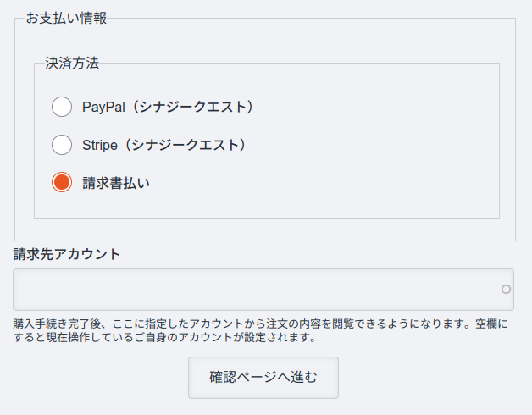The width and height of the screenshot is (532, 415).
Task: Click the 請求先アカウント field label
Action: coord(66,253)
